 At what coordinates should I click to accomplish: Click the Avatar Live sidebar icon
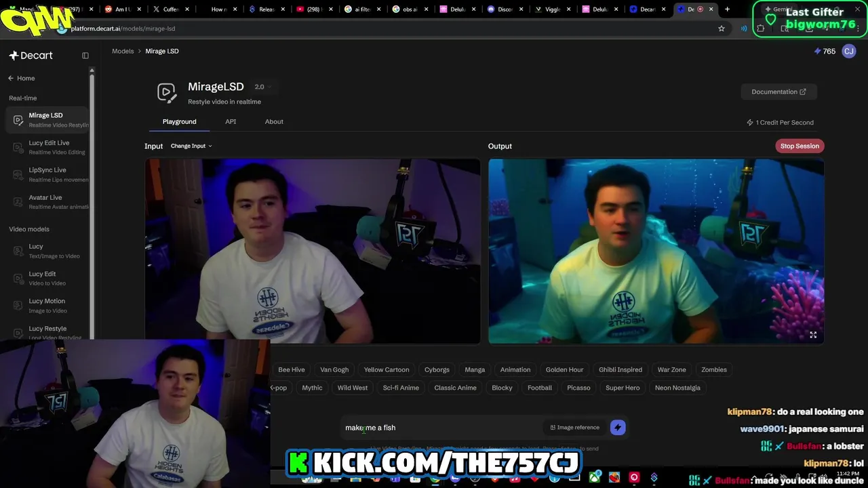click(x=18, y=201)
